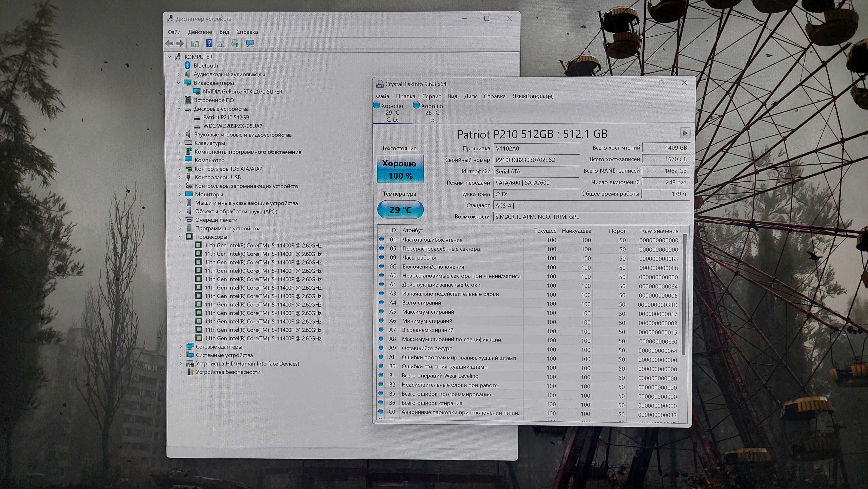This screenshot has height=489, width=868.
Task: Open Язык(Language) menu in CrystalDiskInfo
Action: [533, 96]
